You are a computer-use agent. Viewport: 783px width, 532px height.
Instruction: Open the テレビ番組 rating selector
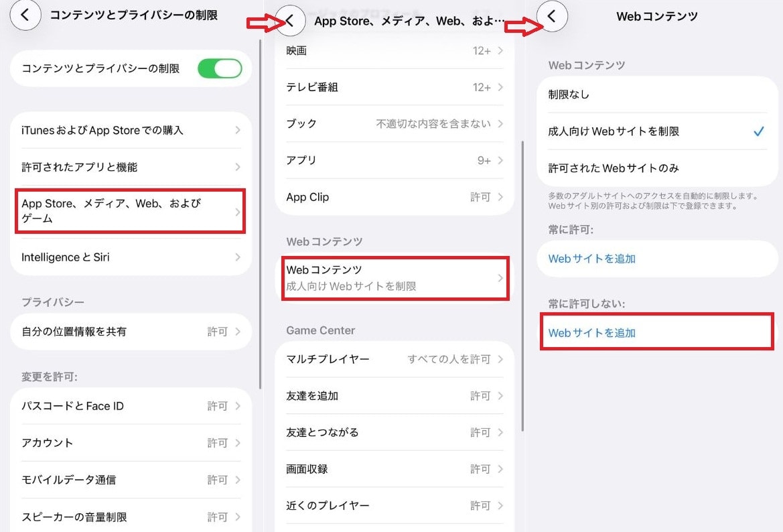[x=395, y=86]
